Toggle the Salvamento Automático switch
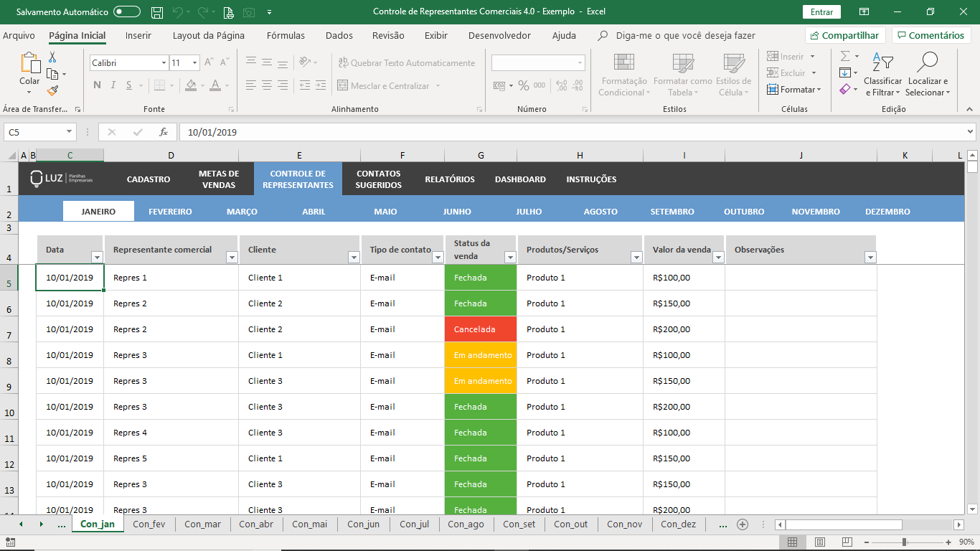980x551 pixels. click(x=127, y=12)
